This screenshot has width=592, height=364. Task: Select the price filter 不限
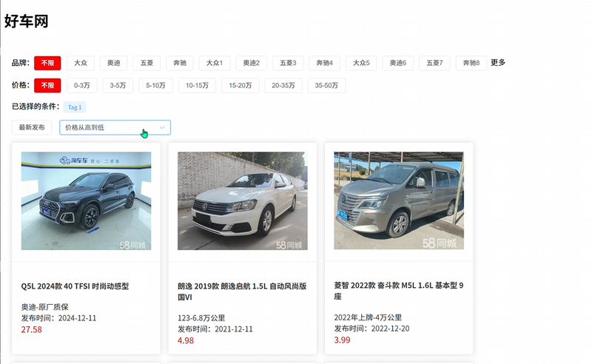(47, 86)
